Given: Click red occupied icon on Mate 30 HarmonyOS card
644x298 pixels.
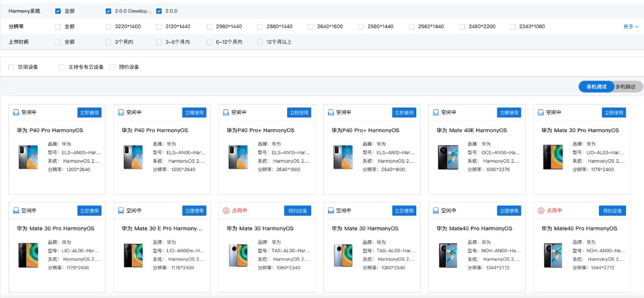Looking at the screenshot, I should click(x=226, y=210).
